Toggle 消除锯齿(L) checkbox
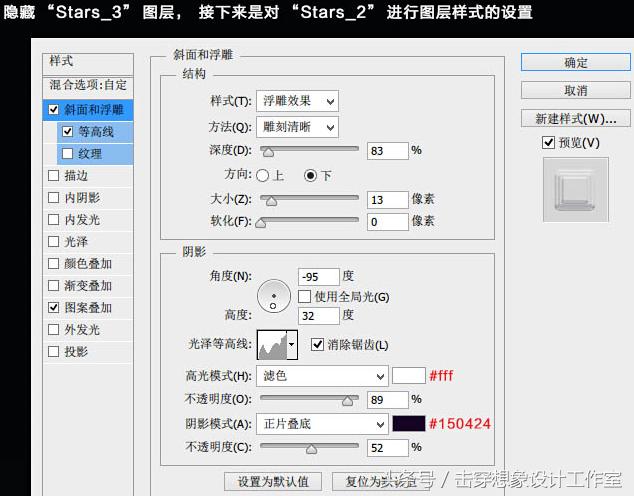This screenshot has height=496, width=634. (317, 345)
